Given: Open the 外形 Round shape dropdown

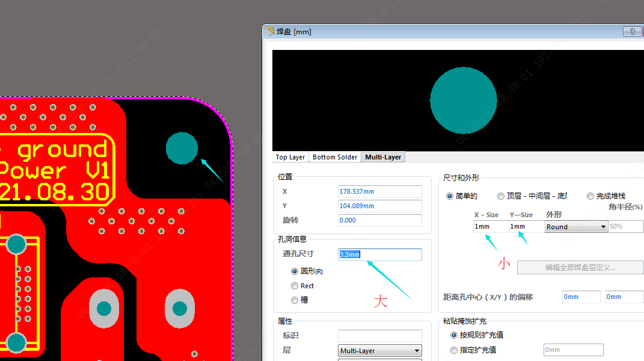Looking at the screenshot, I should click(x=576, y=227).
